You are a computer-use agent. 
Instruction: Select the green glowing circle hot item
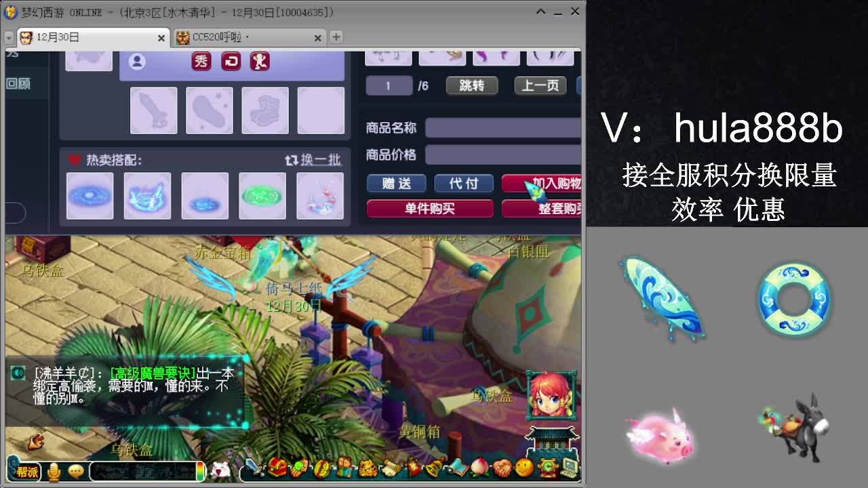point(262,196)
